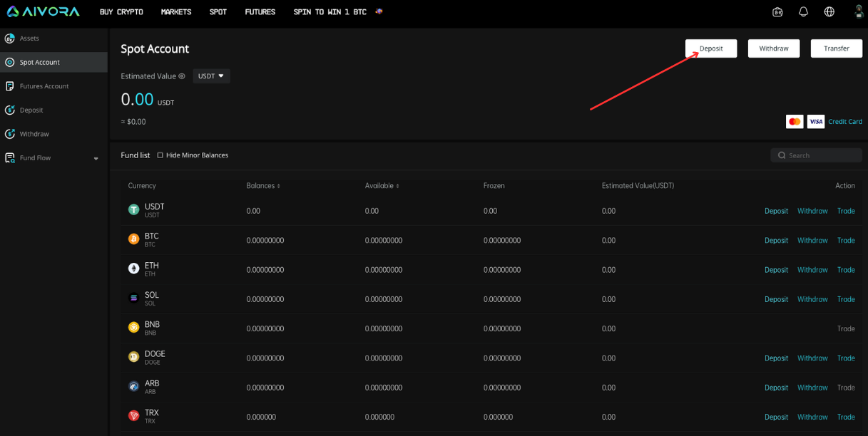Click the DOGE coin icon
The height and width of the screenshot is (436, 868).
pyautogui.click(x=133, y=357)
